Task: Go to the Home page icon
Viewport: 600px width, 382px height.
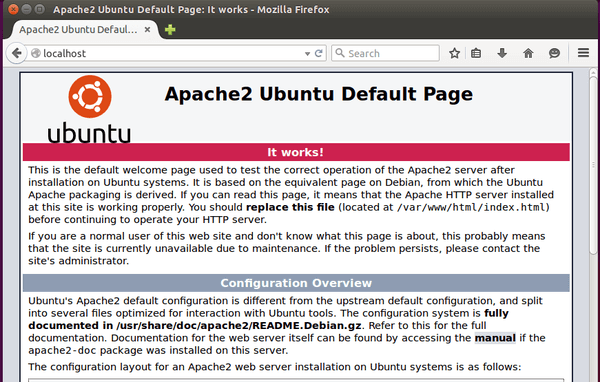Action: coord(528,53)
